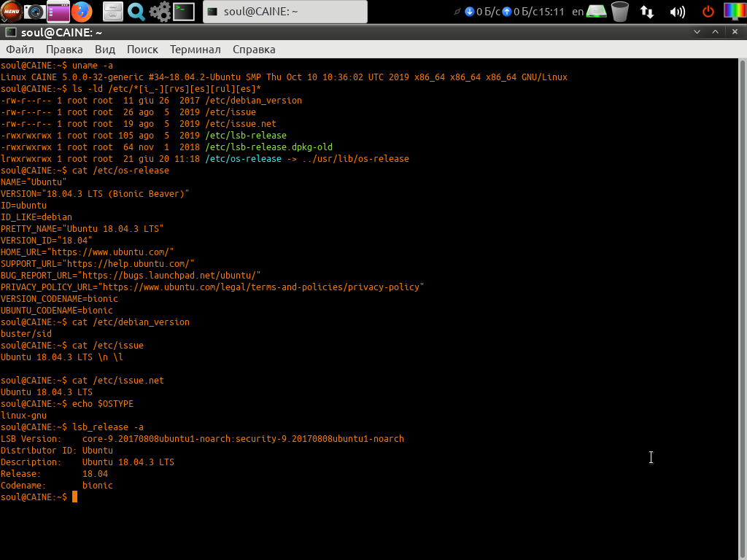Click the purple window icon in panel
Image resolution: width=747 pixels, height=560 pixels.
pyautogui.click(x=58, y=12)
